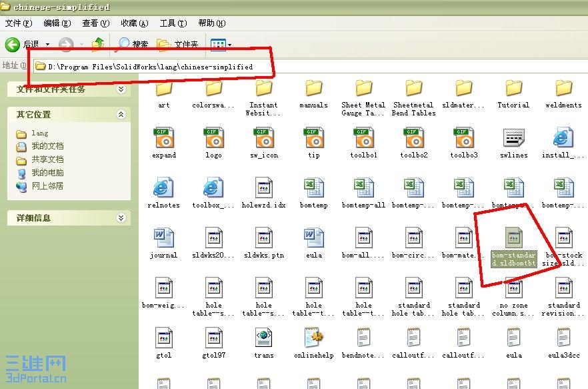This screenshot has width=588, height=389.
Task: Select the sldwks20... file
Action: click(x=214, y=243)
